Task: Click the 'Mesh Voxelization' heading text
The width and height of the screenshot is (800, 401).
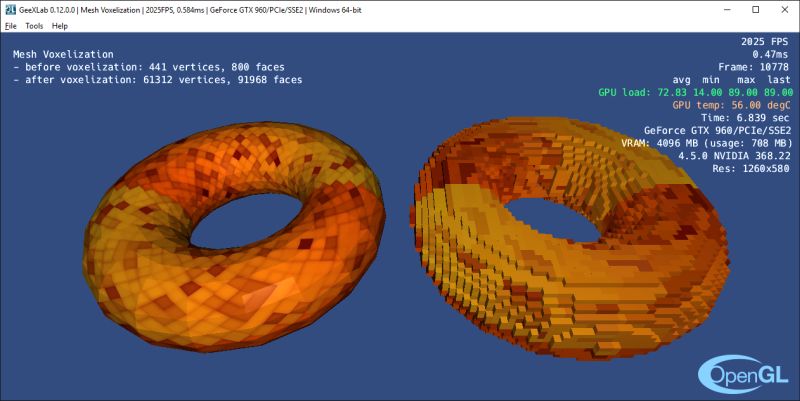Action: click(63, 54)
